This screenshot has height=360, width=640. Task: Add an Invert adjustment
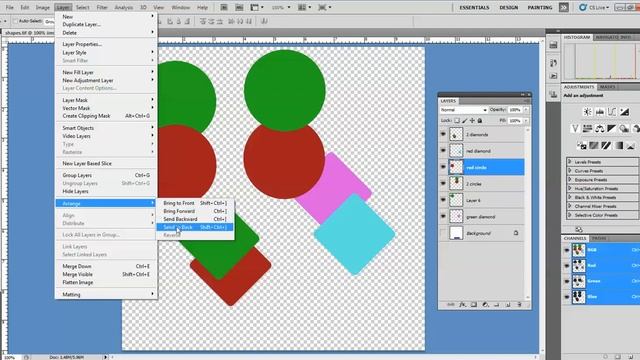(582, 145)
